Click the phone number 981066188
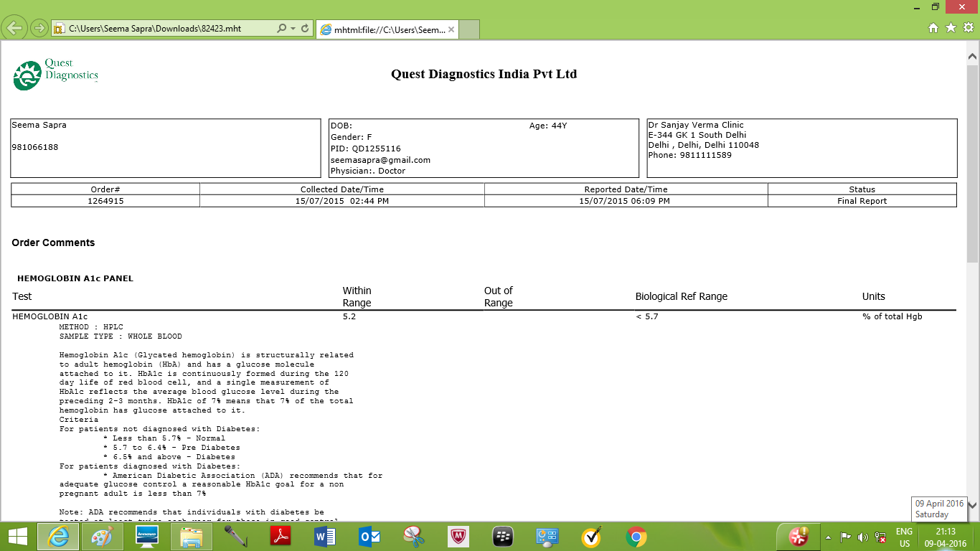 click(x=35, y=147)
